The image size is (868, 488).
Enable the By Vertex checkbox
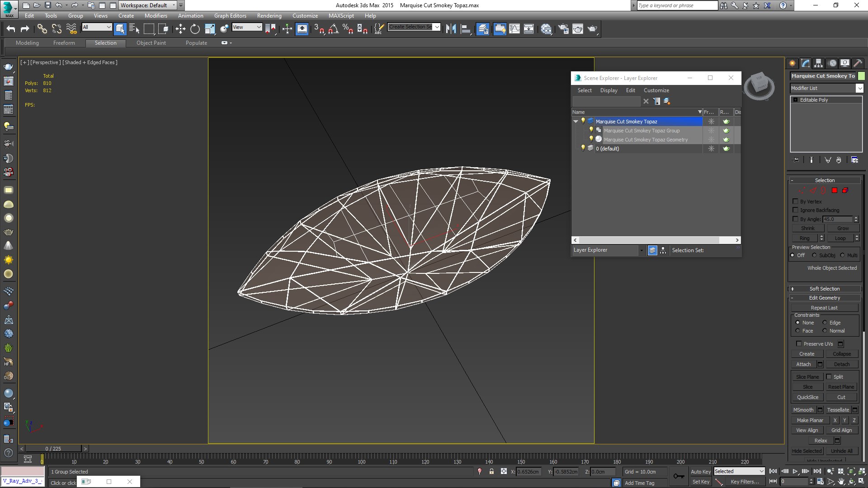point(796,202)
